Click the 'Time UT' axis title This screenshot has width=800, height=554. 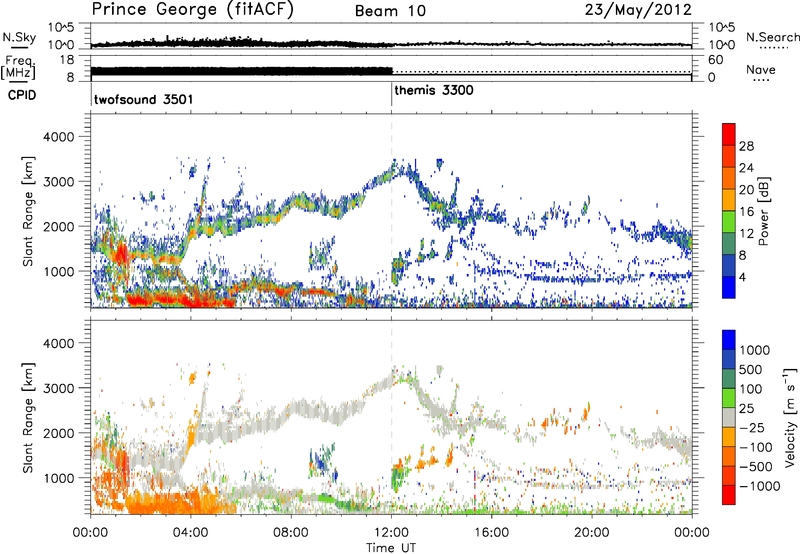391,548
